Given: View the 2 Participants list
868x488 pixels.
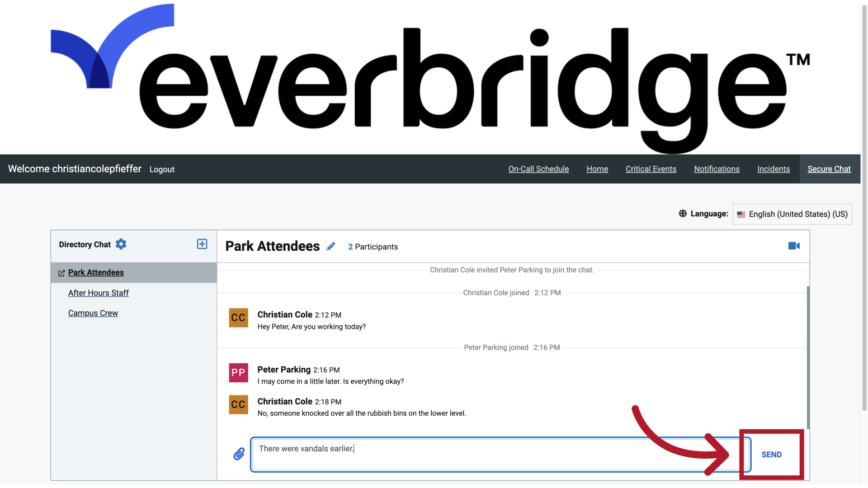Looking at the screenshot, I should pyautogui.click(x=373, y=247).
